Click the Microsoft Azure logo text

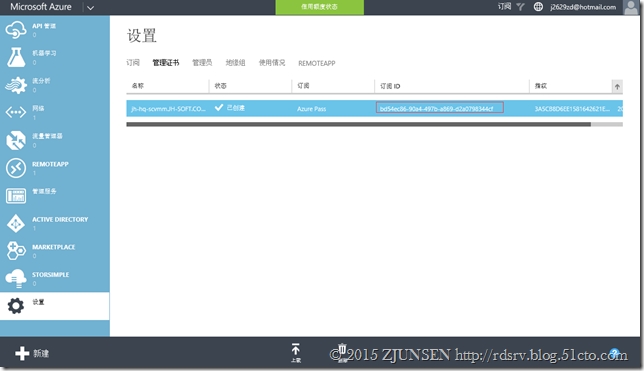click(41, 7)
